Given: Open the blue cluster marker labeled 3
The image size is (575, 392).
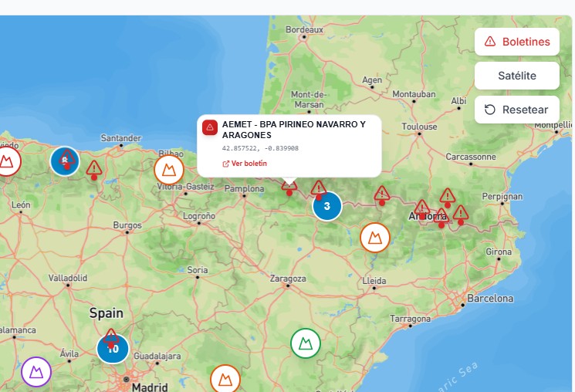Looking at the screenshot, I should (327, 206).
